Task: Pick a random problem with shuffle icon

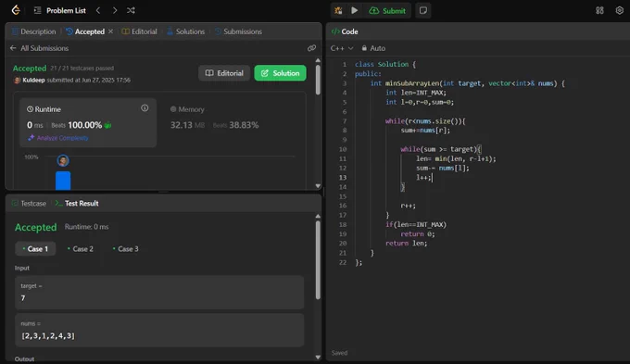Action: (x=131, y=10)
